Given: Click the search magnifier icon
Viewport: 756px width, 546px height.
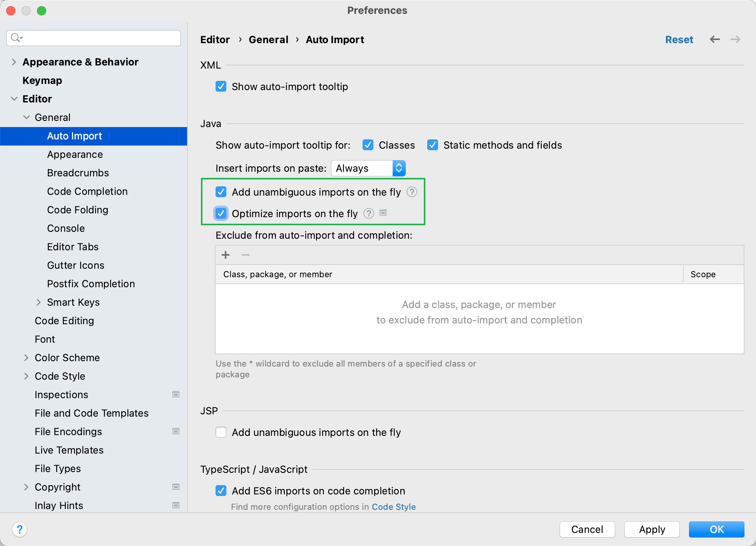Looking at the screenshot, I should [x=16, y=38].
